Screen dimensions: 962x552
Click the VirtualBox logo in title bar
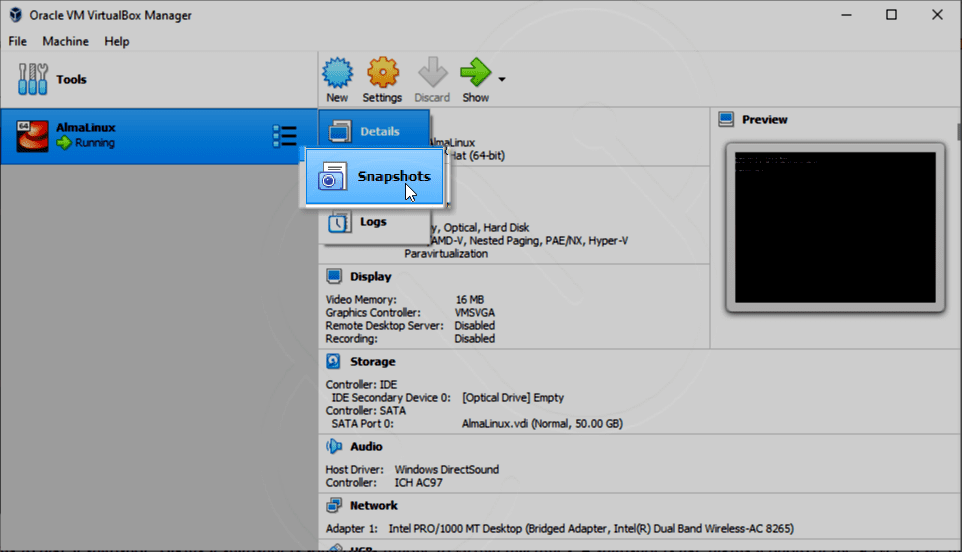(x=15, y=15)
